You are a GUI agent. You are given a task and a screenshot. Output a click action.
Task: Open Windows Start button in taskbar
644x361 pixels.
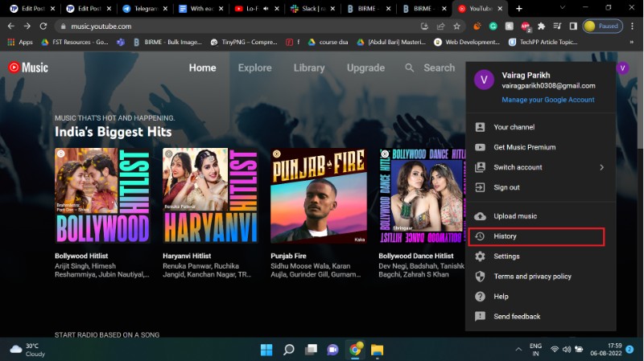267,350
